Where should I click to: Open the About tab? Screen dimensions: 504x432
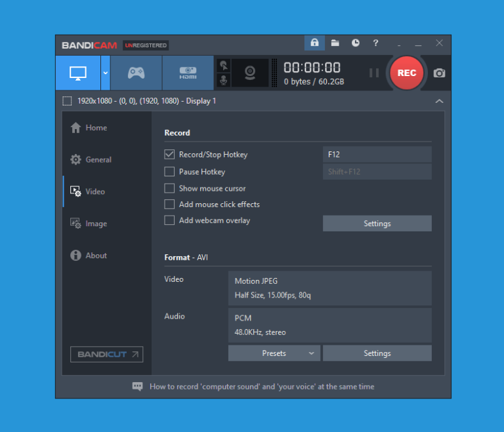(108, 256)
